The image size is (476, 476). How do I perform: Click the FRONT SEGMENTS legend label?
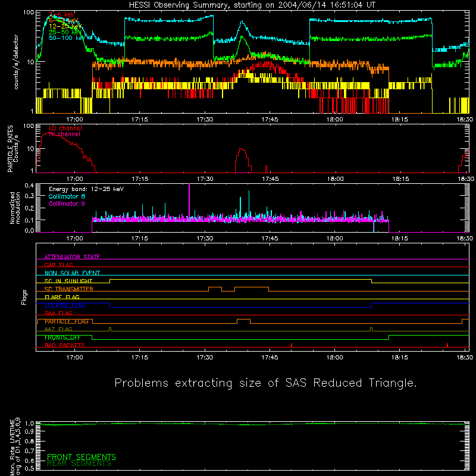[82, 457]
